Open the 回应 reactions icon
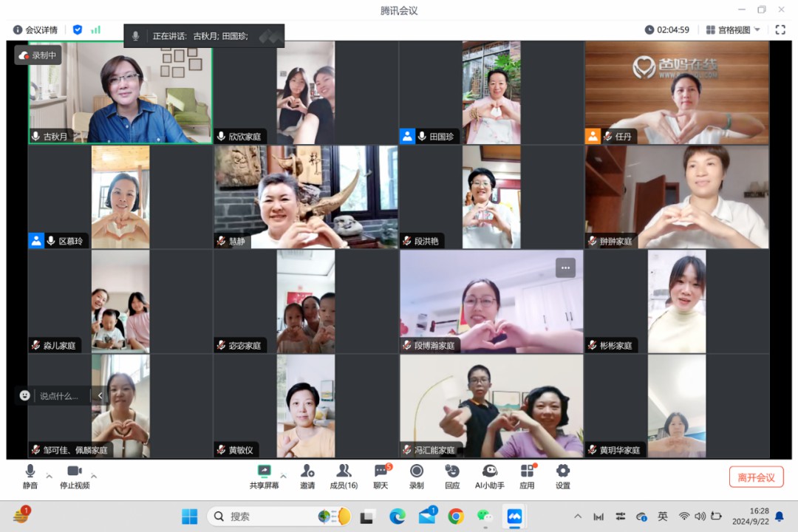This screenshot has width=798, height=532. tap(452, 471)
